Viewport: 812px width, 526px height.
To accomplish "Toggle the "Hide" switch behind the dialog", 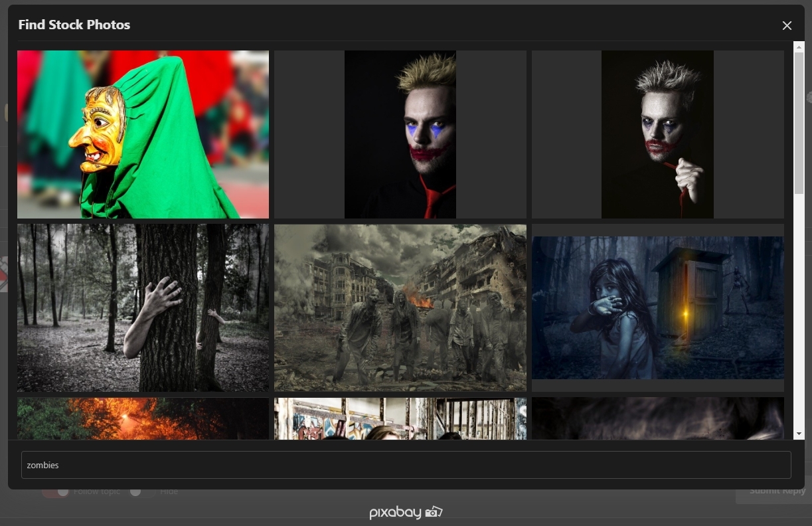I will [x=141, y=491].
